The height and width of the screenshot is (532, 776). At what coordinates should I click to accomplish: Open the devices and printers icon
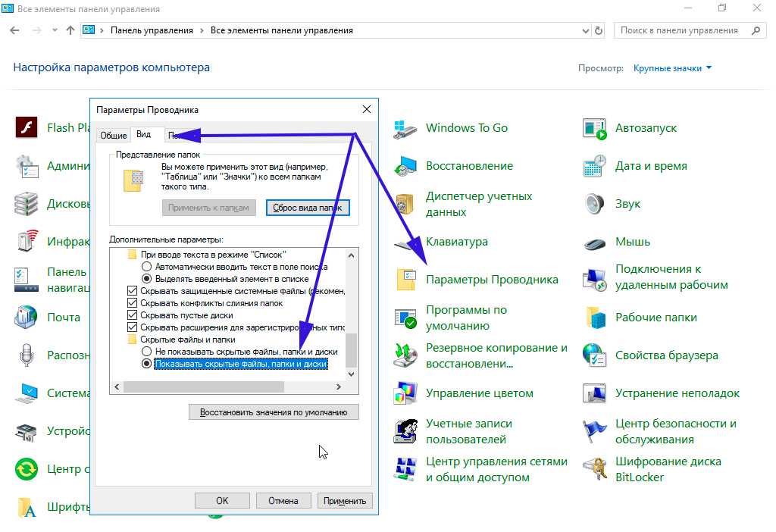(x=27, y=431)
